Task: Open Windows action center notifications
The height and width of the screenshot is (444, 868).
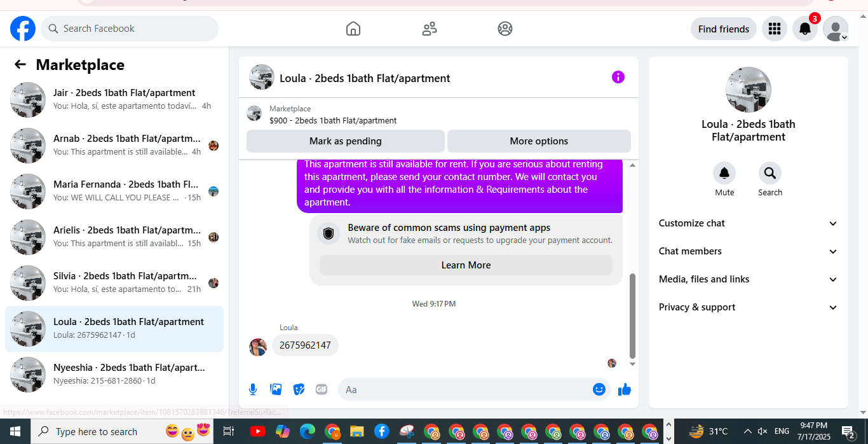Action: (x=848, y=433)
